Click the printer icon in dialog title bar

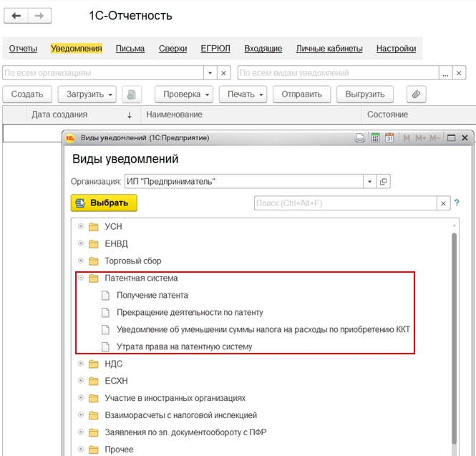point(360,138)
